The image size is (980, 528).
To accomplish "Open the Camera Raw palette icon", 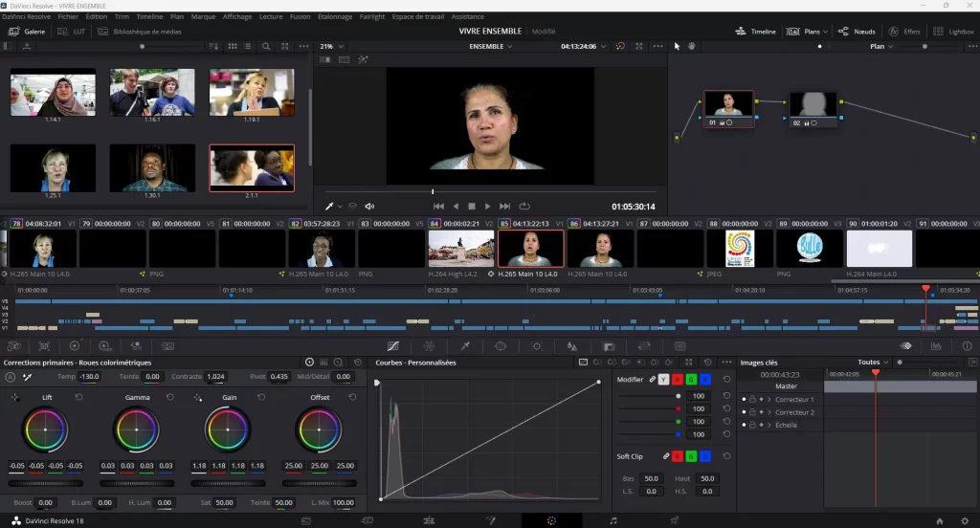I will (x=13, y=346).
